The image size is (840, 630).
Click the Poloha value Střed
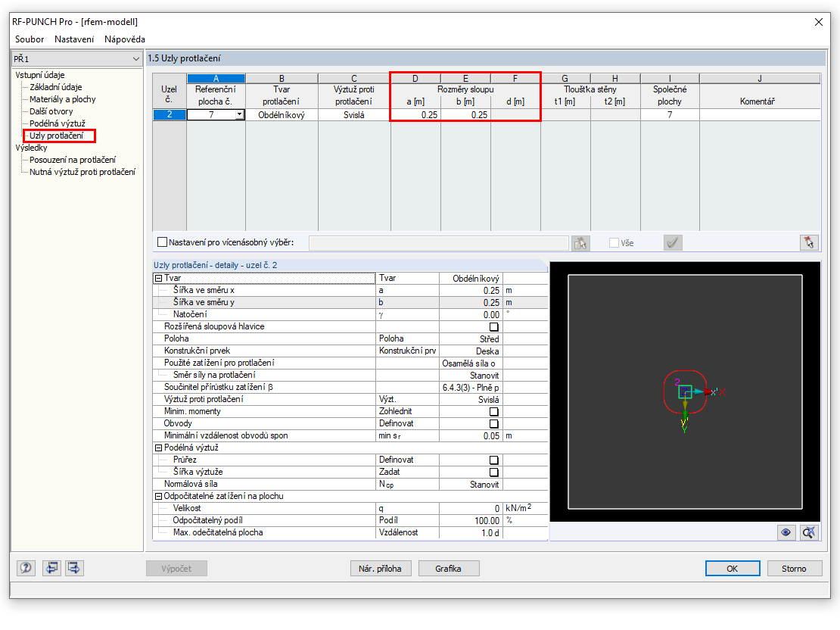point(471,339)
